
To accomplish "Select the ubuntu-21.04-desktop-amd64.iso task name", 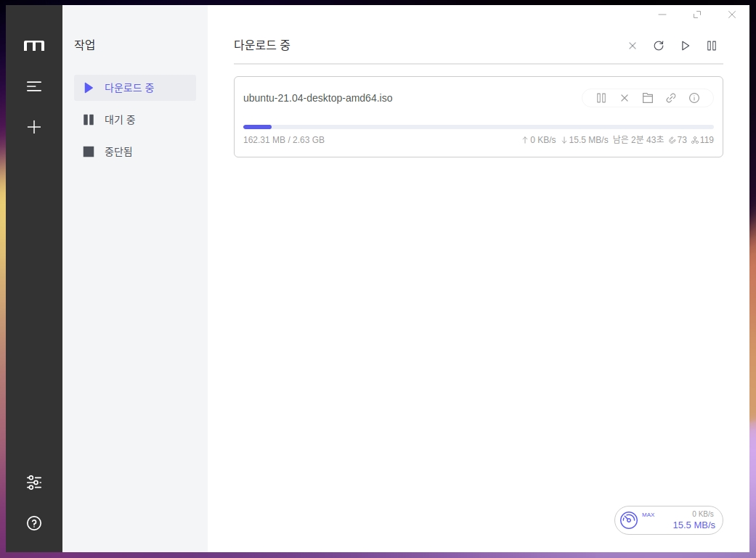I will tap(317, 98).
